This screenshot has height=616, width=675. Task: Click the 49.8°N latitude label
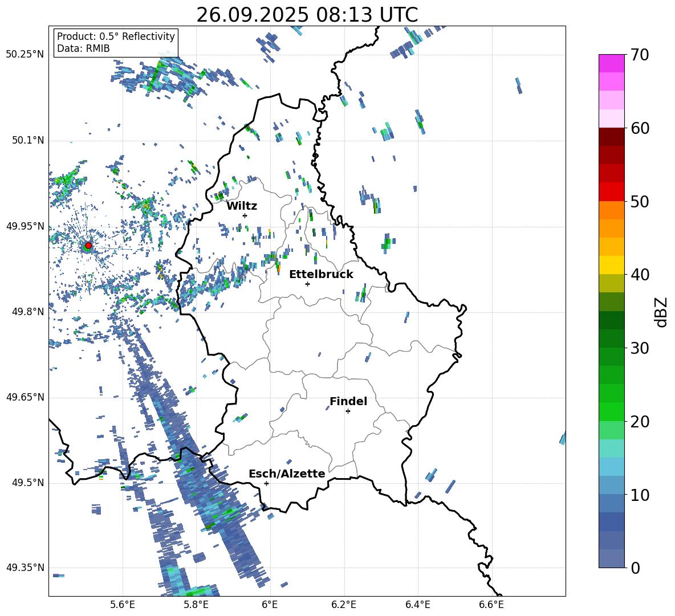point(28,312)
